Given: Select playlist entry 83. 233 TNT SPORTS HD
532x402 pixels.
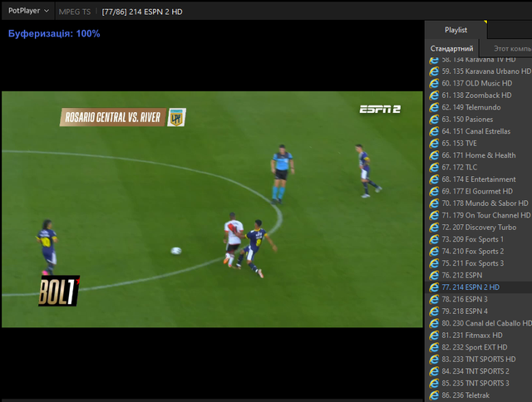Looking at the screenshot, I should click(479, 360).
